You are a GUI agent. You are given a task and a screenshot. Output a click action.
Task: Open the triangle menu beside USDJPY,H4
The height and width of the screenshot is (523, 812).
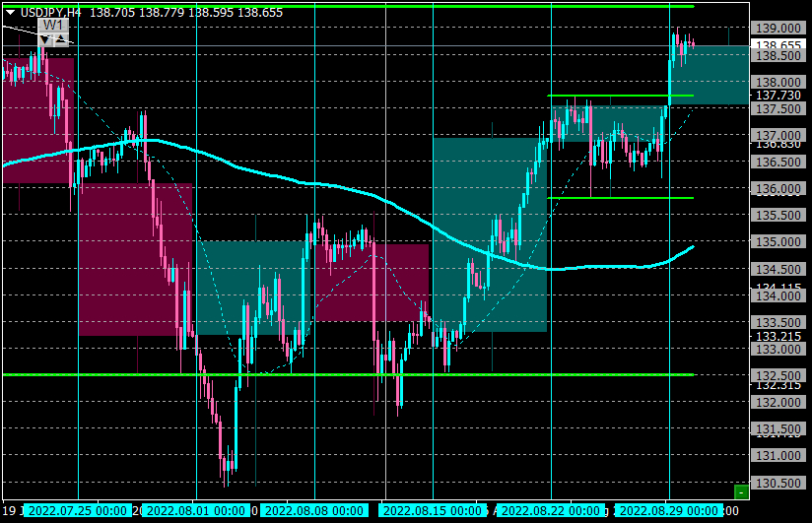11,13
